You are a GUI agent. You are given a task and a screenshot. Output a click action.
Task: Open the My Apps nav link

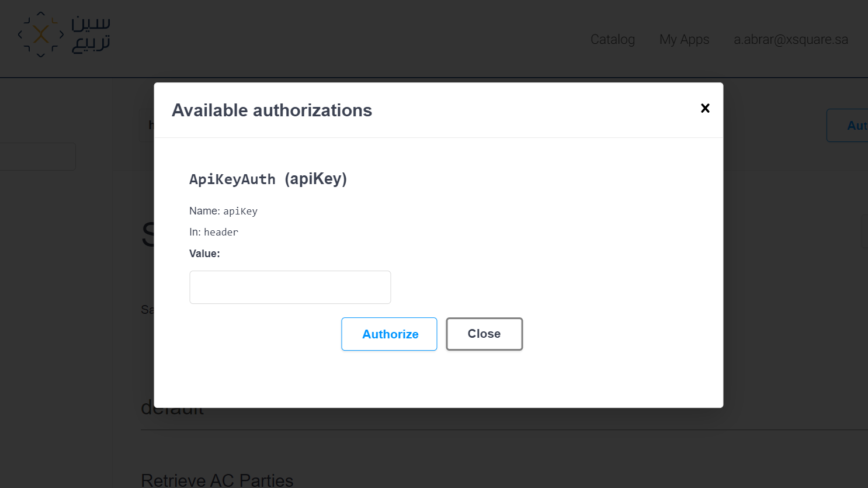click(x=684, y=39)
